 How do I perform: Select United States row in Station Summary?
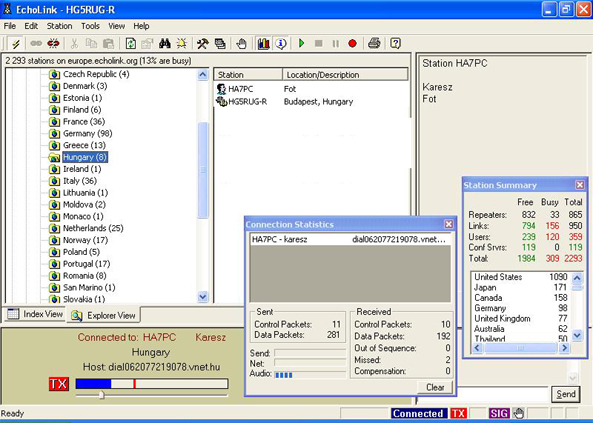521,277
